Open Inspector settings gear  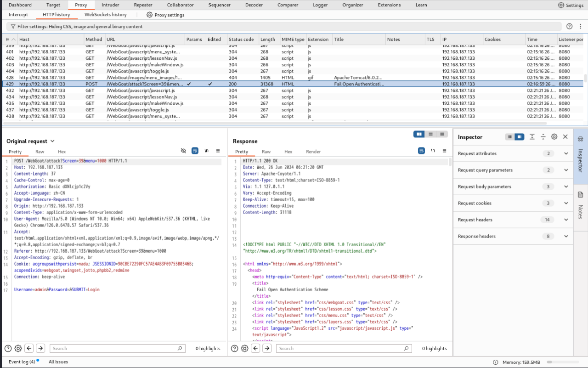[x=554, y=137]
